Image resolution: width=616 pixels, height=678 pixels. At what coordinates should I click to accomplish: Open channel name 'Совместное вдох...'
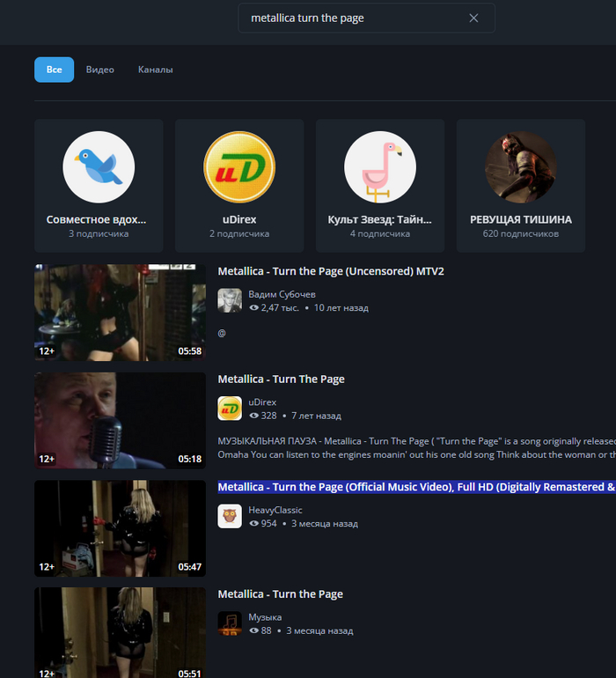(97, 219)
